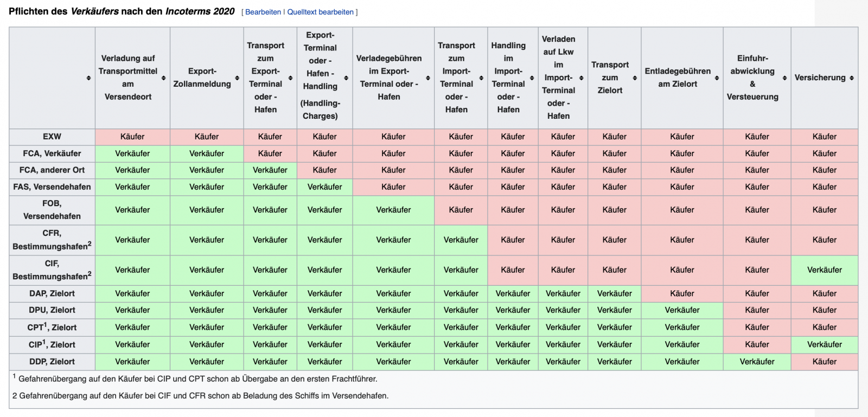Click CFR row Handling im Import-Terminal cell

(x=513, y=240)
